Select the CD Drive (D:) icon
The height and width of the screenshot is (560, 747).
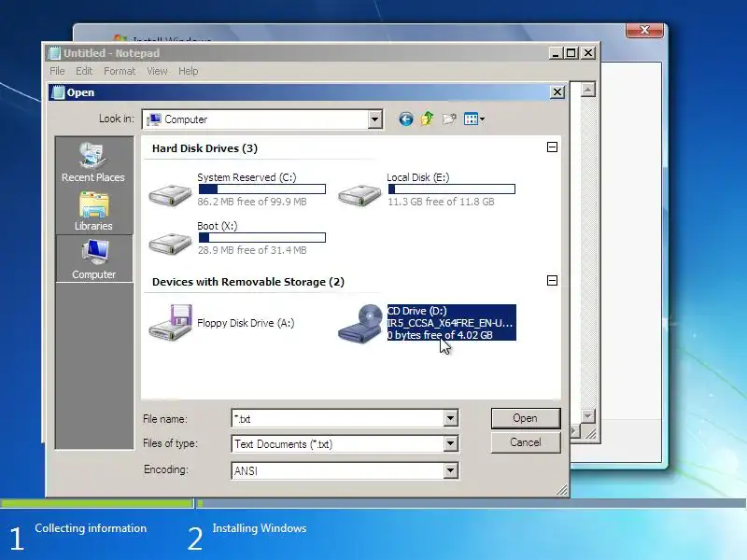pyautogui.click(x=360, y=323)
